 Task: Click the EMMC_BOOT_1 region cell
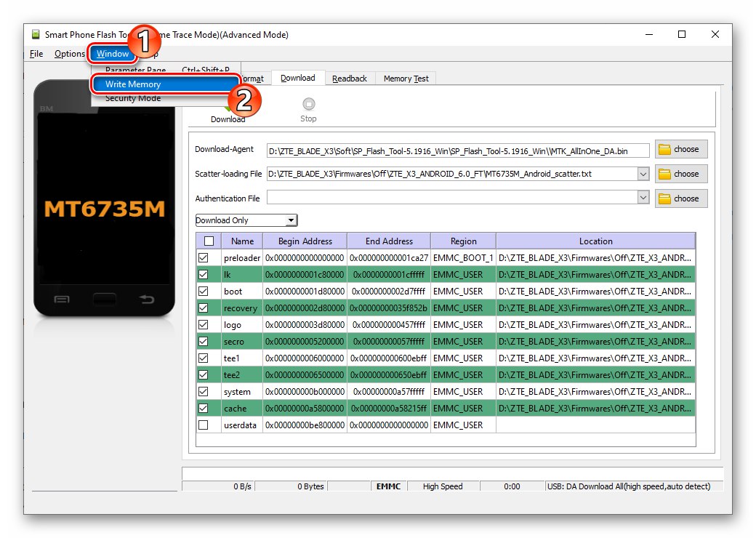pos(463,258)
